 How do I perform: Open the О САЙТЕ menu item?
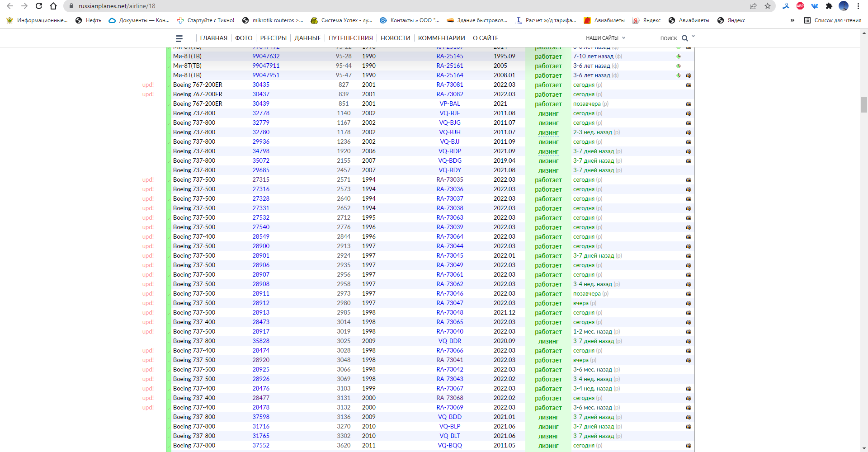coord(486,38)
